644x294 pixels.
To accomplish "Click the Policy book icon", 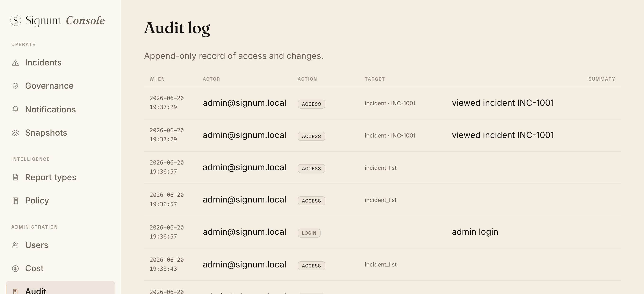I will click(x=15, y=201).
